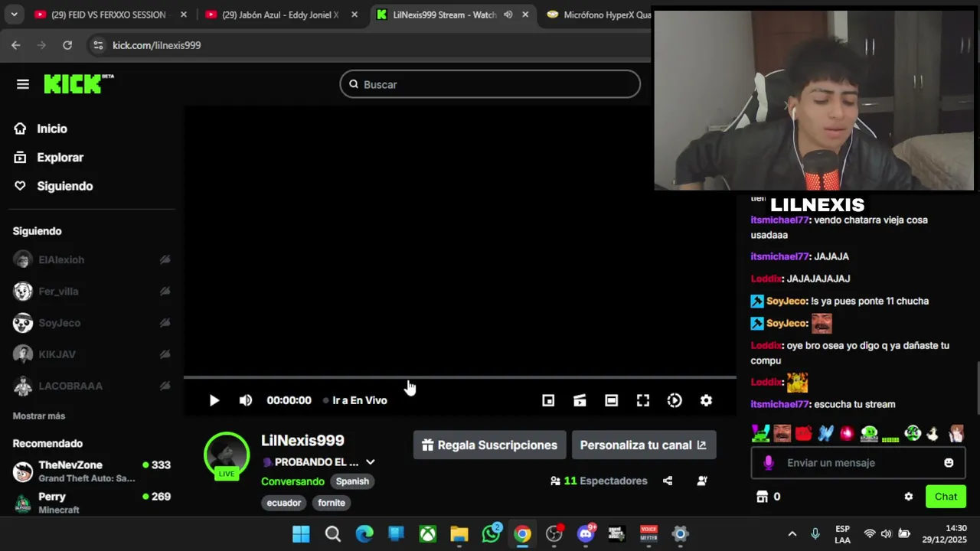
Task: Open the Conversando category link
Action: click(292, 481)
